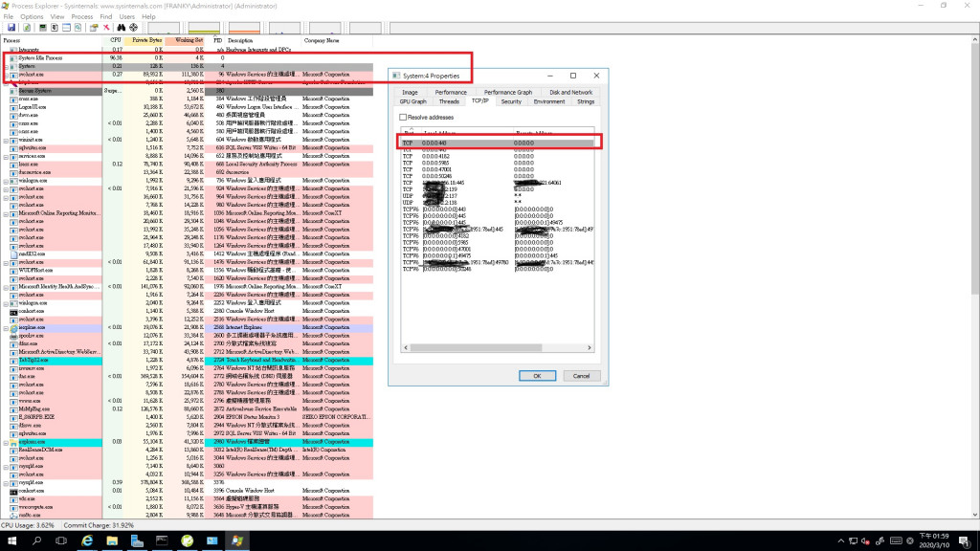Click the Refresh Now toolbar icon

click(27, 28)
